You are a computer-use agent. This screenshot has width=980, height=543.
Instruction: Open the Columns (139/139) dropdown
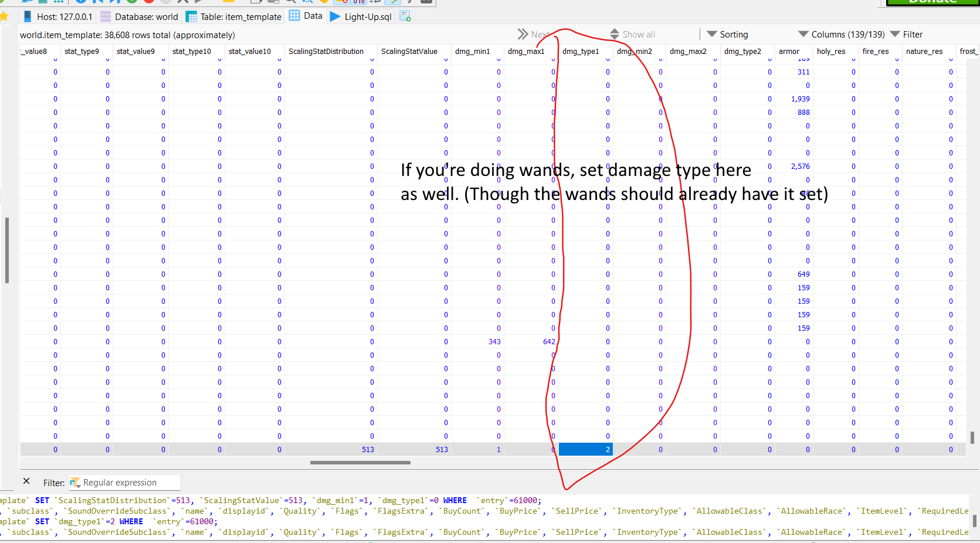coord(842,35)
